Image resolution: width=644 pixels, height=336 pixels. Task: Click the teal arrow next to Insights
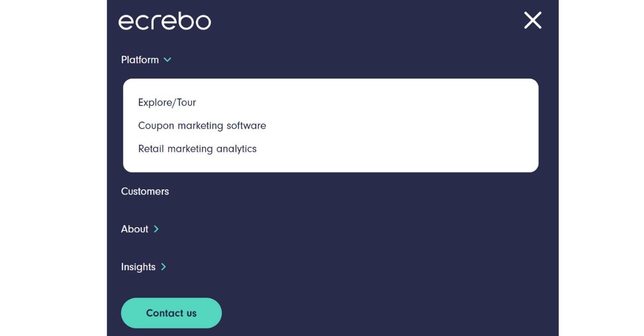(163, 266)
